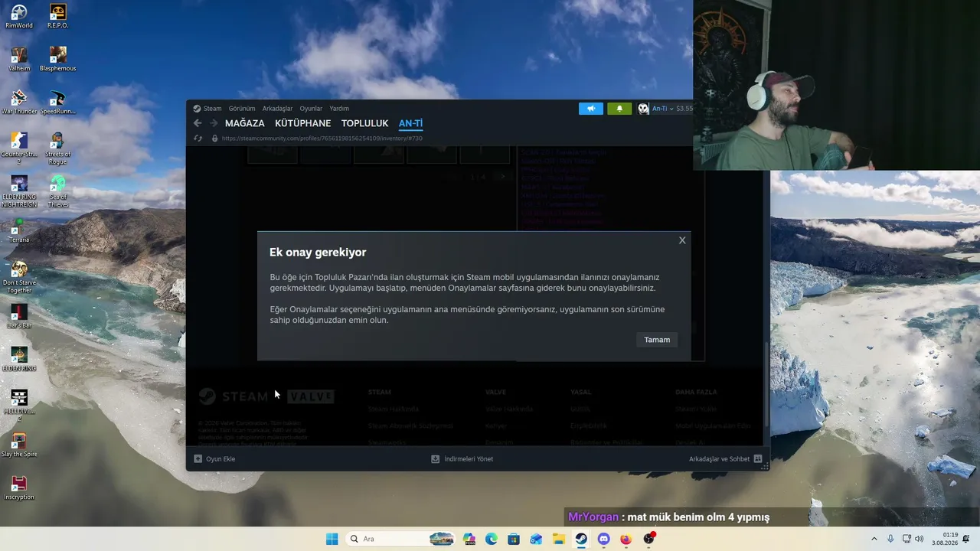
Task: Open Firefox from the taskbar
Action: (x=626, y=539)
